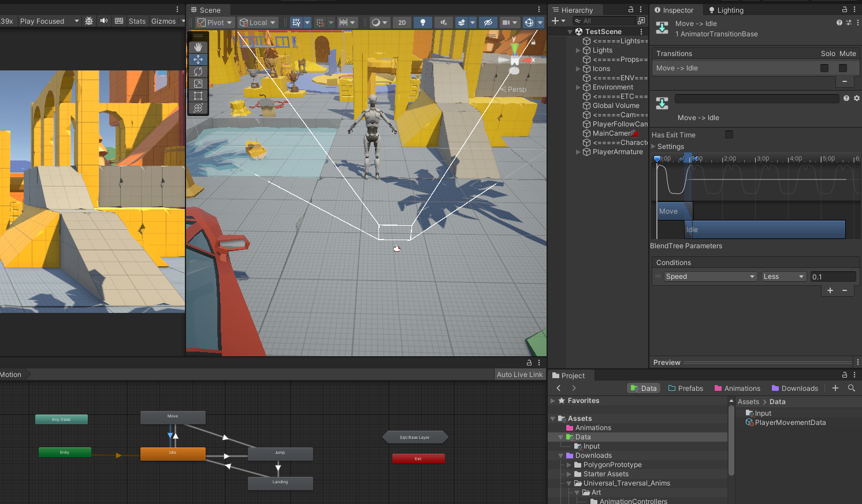Screen dimensions: 862x504
Task: Open Inspector preset sliders icon
Action: [849, 23]
